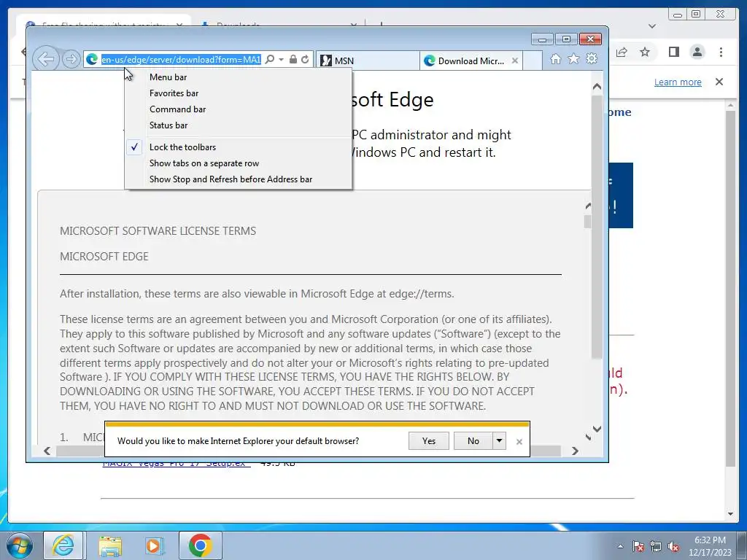The height and width of the screenshot is (560, 747).
Task: Click IE horizontal scrollbar left arrow
Action: click(x=47, y=451)
